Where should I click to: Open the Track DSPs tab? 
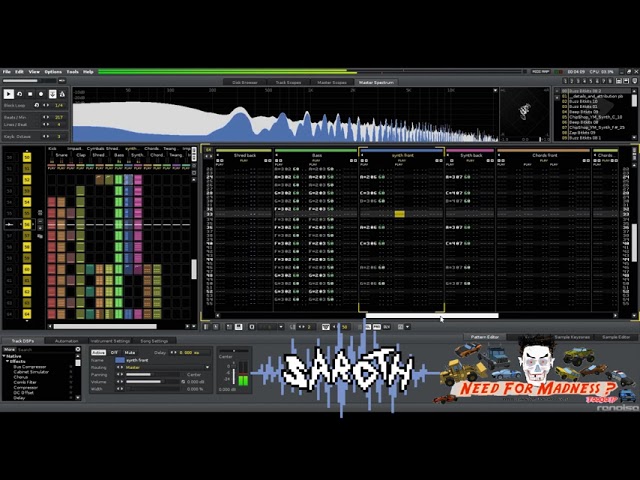coord(23,341)
